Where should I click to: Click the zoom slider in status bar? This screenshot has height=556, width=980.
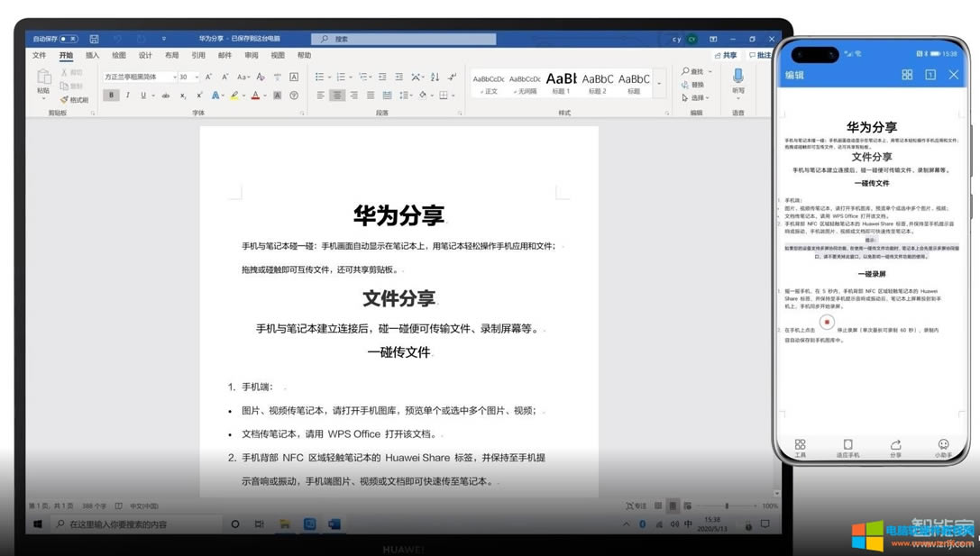pos(726,506)
